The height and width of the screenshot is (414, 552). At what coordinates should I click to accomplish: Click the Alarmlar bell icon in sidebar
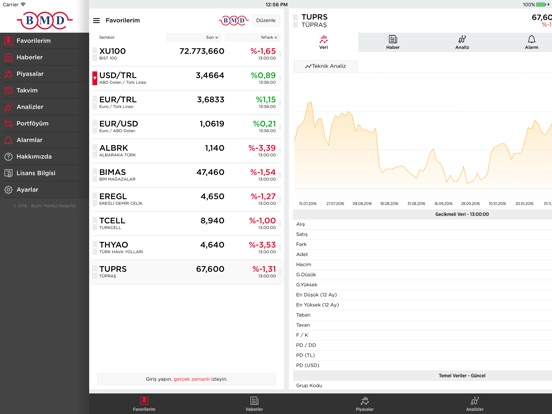pyautogui.click(x=8, y=140)
